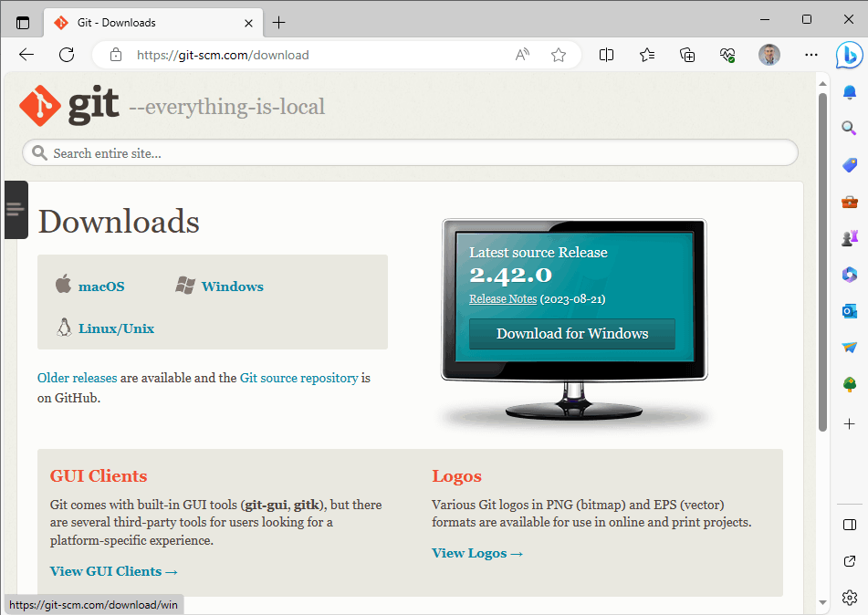
Task: Open sidebar settings gear icon
Action: tap(849, 598)
